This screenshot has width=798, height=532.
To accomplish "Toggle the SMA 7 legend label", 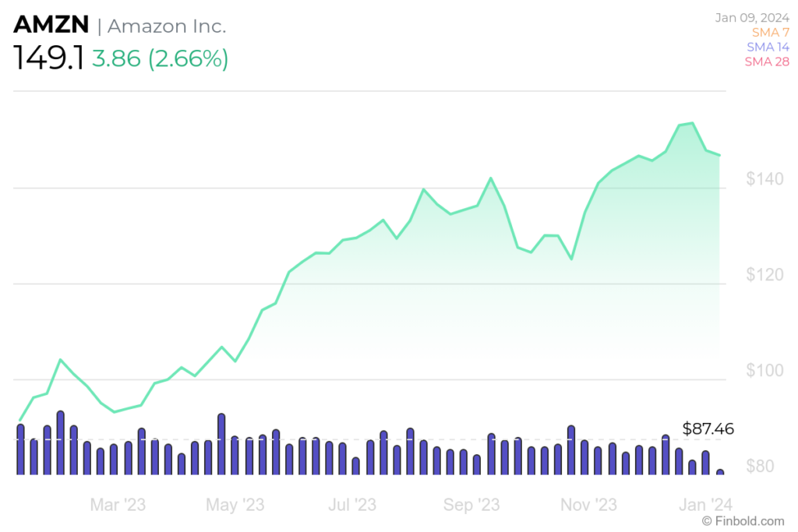I will (771, 32).
